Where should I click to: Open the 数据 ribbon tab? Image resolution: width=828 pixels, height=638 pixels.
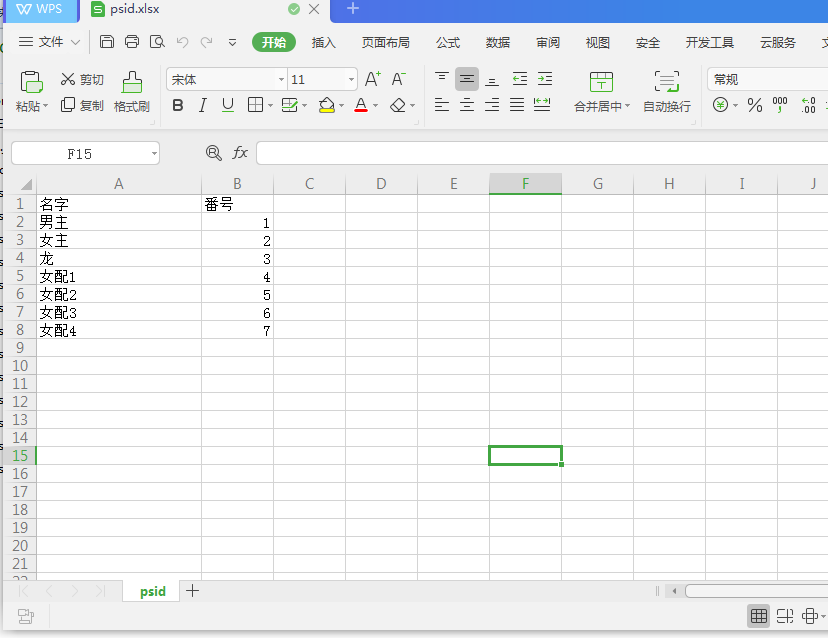497,42
